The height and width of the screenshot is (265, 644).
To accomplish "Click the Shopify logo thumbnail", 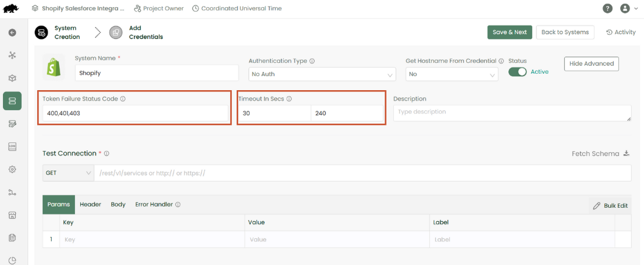I will (54, 66).
